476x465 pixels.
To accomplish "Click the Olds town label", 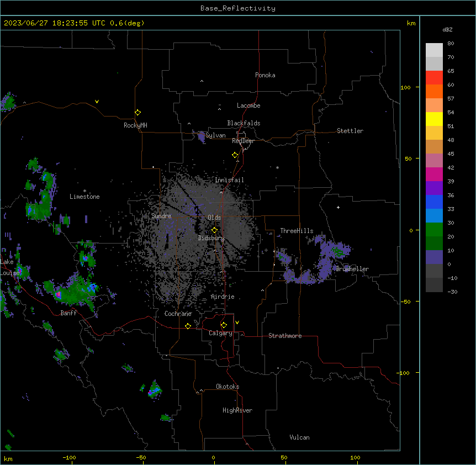I will [x=214, y=218].
